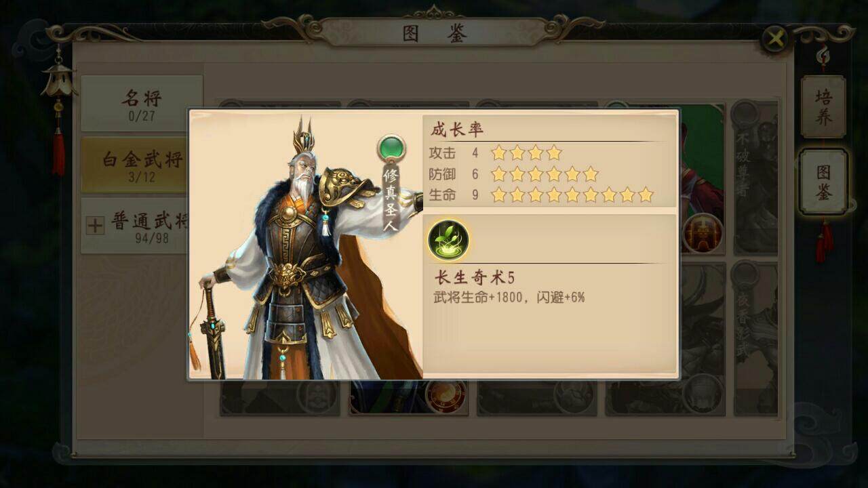Screen dimensions: 868x488
Task: Expand 普通武将 with the plus icon
Action: [x=95, y=226]
